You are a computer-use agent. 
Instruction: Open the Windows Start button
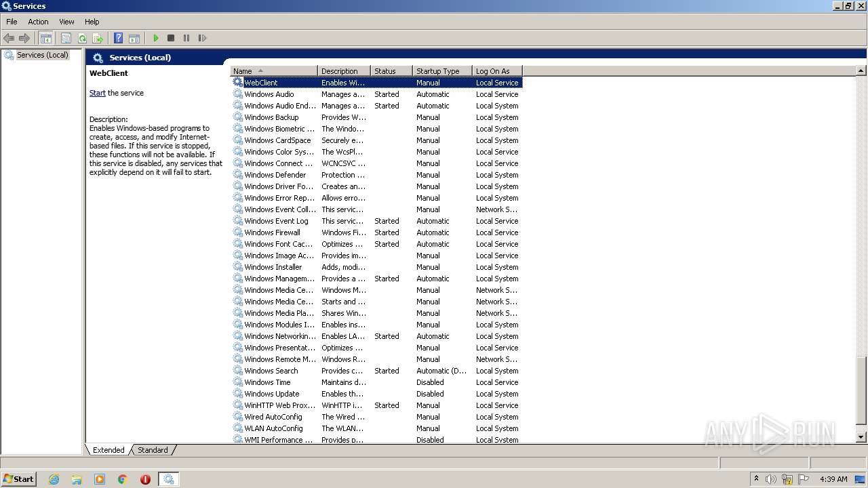(x=18, y=479)
